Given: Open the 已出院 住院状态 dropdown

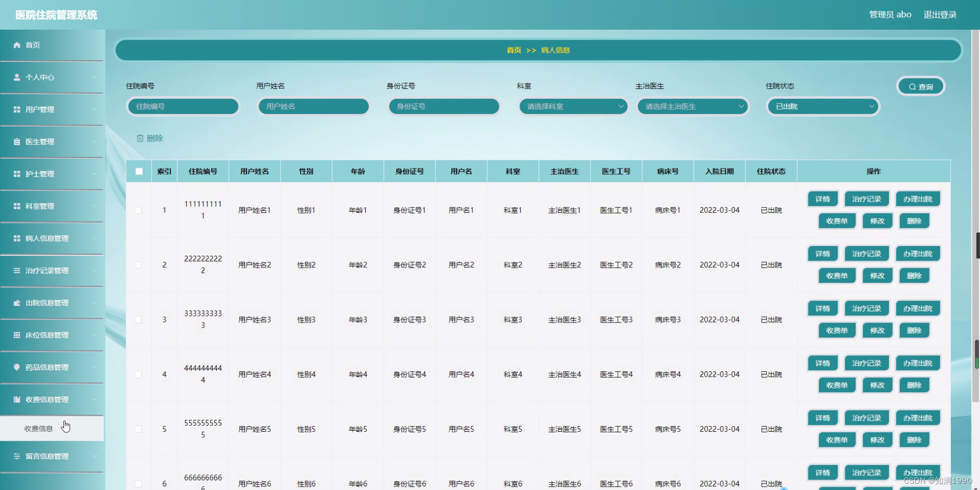Looking at the screenshot, I should (822, 106).
